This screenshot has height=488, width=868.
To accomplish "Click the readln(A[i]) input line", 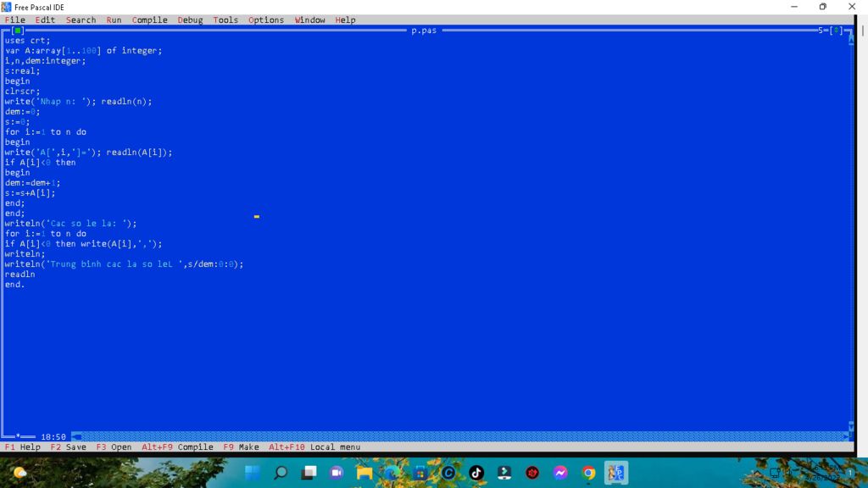I will [88, 152].
